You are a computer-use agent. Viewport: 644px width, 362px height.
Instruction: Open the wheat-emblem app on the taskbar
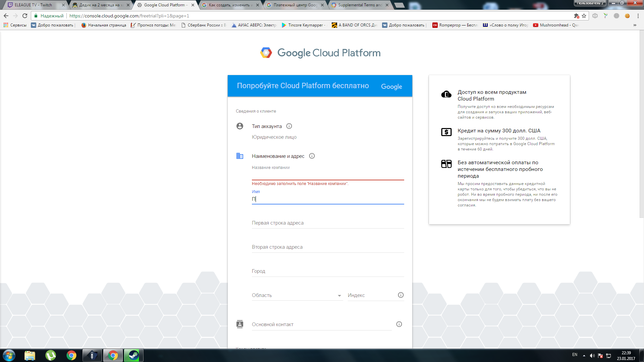click(92, 355)
